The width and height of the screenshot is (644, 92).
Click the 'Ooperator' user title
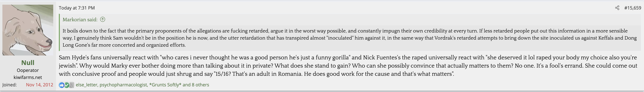(x=28, y=70)
